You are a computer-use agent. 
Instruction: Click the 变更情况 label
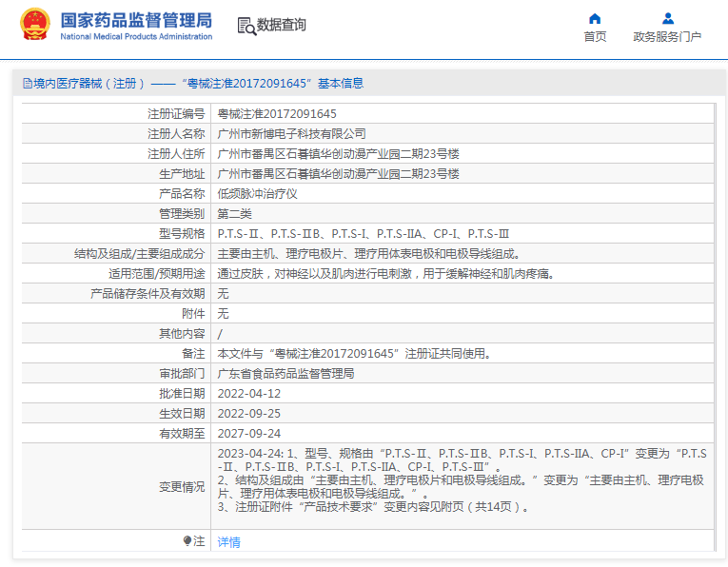[x=182, y=486]
